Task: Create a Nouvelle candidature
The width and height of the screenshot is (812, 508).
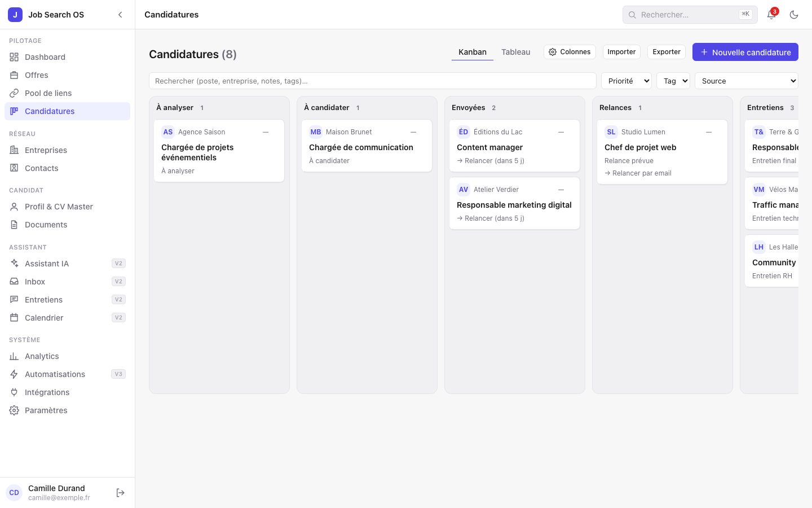Action: click(745, 52)
